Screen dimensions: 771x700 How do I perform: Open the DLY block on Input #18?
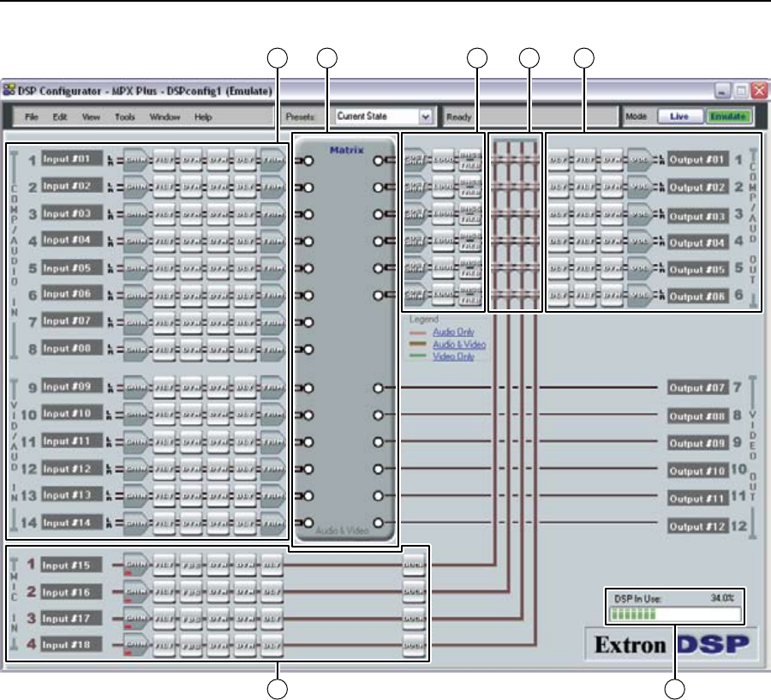[x=272, y=645]
